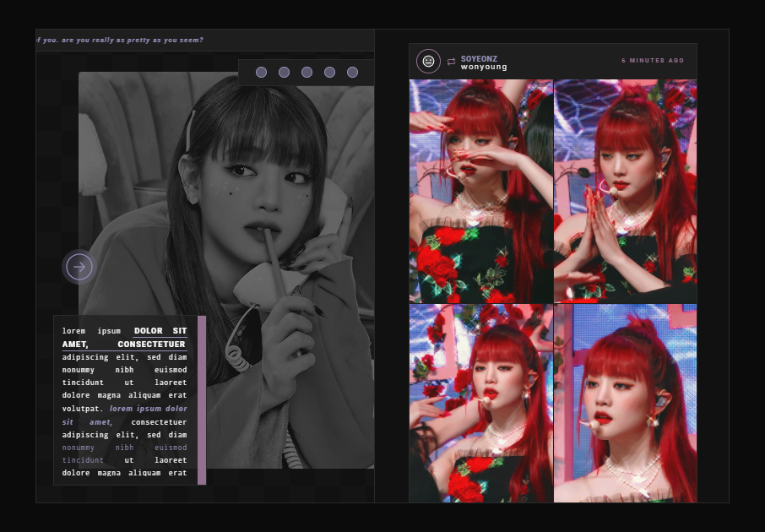The width and height of the screenshot is (765, 532).
Task: Click the circular arrow button on sidebar
Action: point(79,268)
